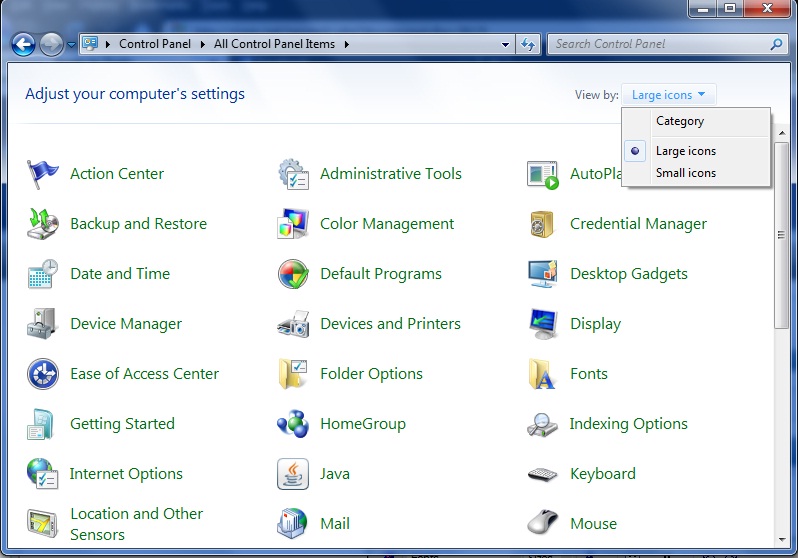Open the Device Manager icon

41,324
